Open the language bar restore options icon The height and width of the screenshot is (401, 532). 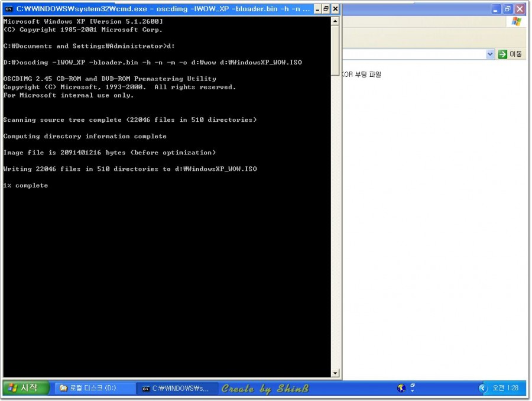413,386
